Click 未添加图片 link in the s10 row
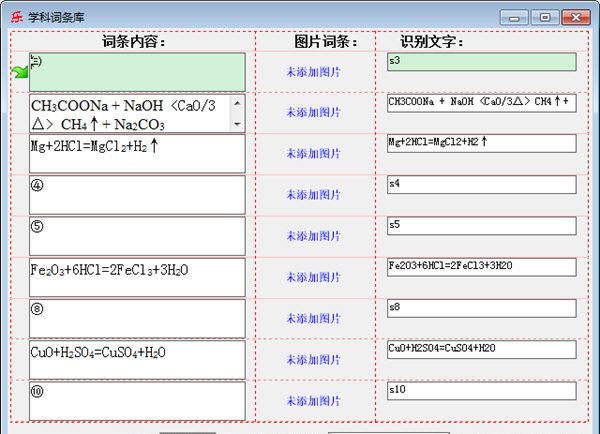The width and height of the screenshot is (600, 434). (x=313, y=401)
